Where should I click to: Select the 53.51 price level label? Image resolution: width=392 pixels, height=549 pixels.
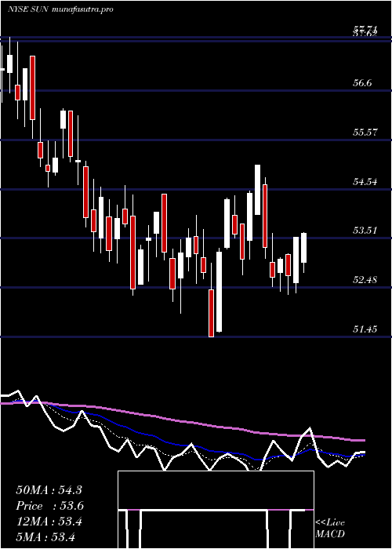pyautogui.click(x=365, y=231)
